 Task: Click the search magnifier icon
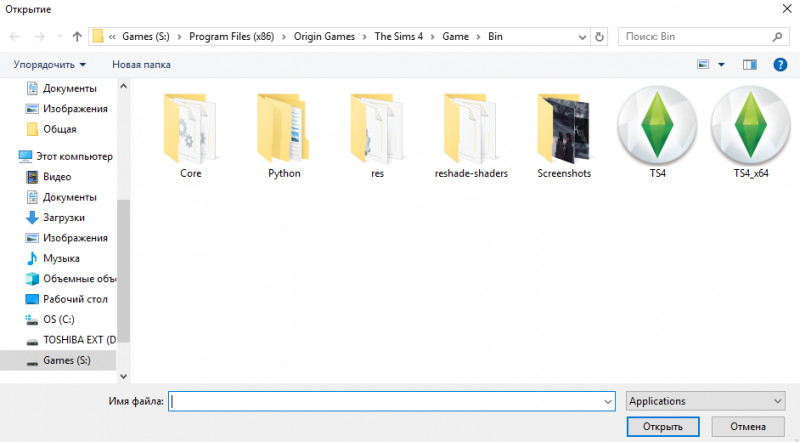point(777,37)
